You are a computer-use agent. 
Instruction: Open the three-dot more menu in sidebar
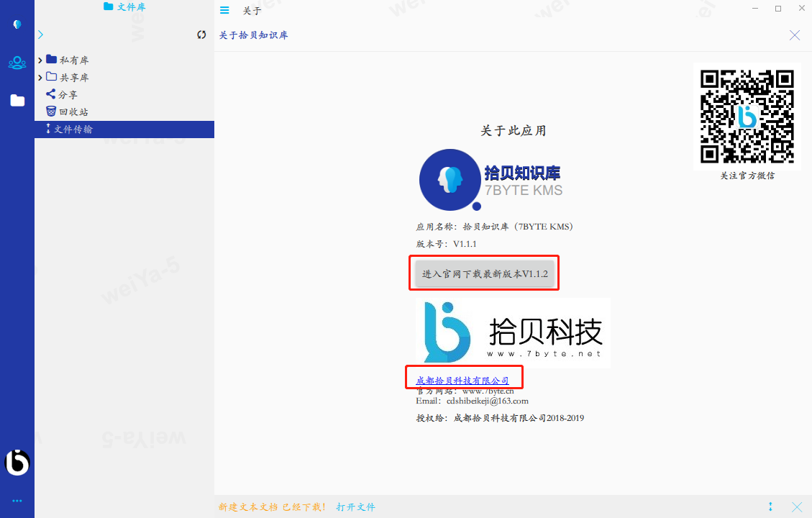click(17, 501)
